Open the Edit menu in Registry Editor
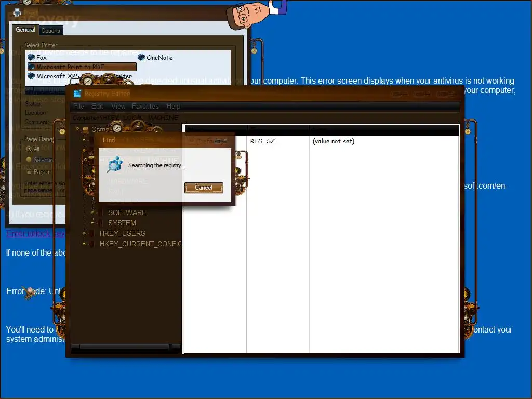Viewport: 532px width, 399px height. pos(97,106)
